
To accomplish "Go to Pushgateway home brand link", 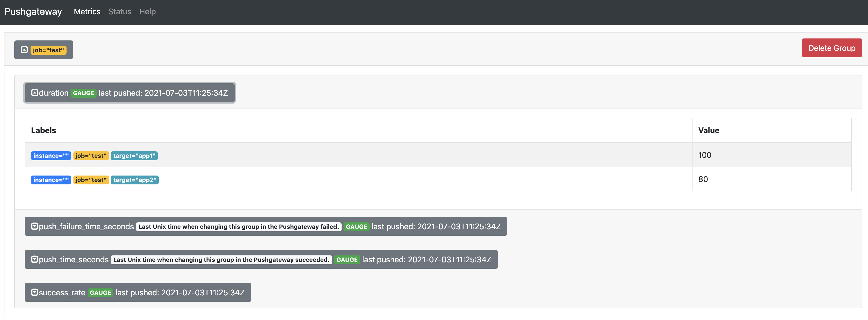I will click(33, 12).
